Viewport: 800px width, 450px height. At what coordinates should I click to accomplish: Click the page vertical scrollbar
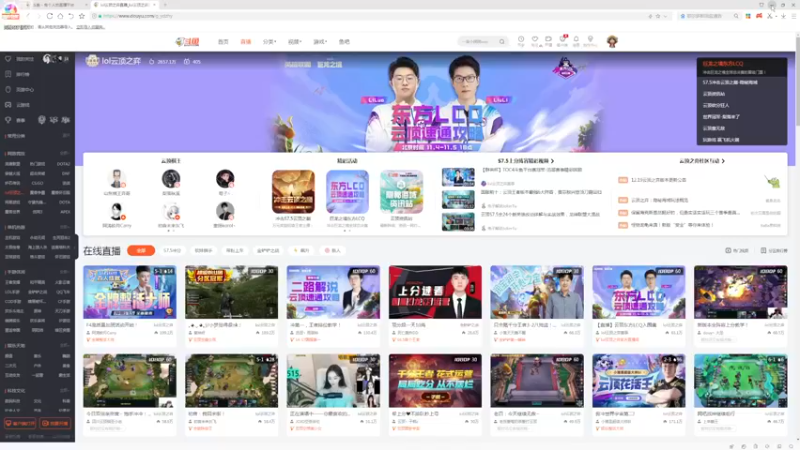tap(797, 79)
